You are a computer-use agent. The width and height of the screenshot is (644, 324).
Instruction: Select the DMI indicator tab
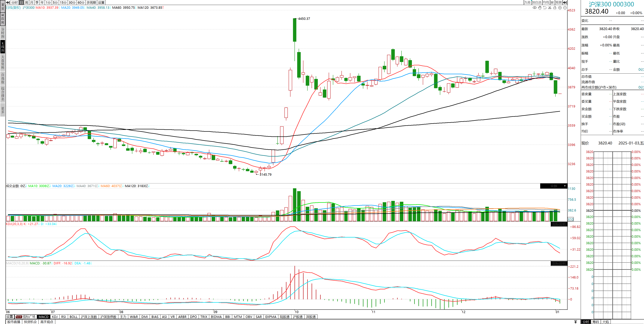coord(145,317)
